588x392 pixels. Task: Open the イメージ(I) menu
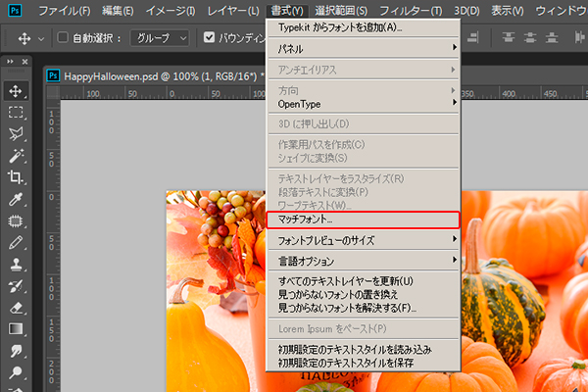(171, 11)
